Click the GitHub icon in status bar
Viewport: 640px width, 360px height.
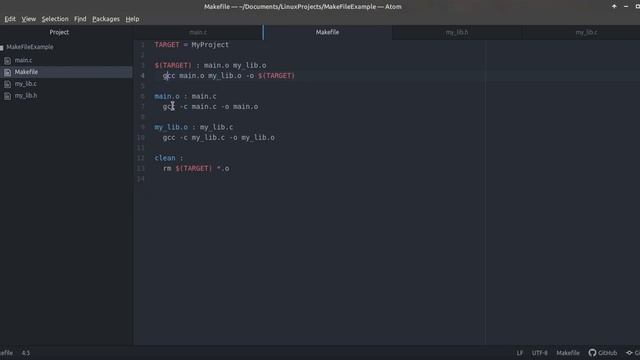point(592,353)
